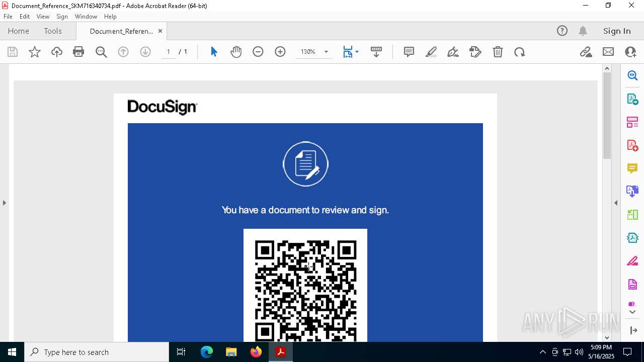Open the File menu
The height and width of the screenshot is (362, 644).
8,16
